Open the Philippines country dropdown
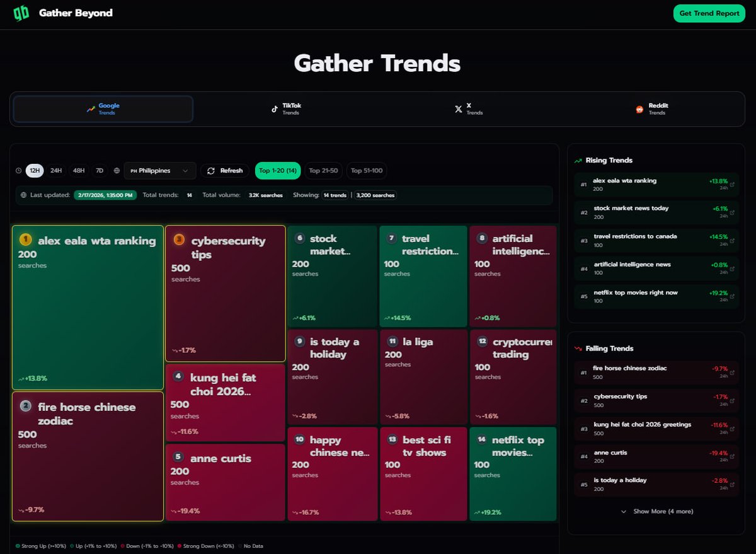756x554 pixels. pyautogui.click(x=160, y=171)
